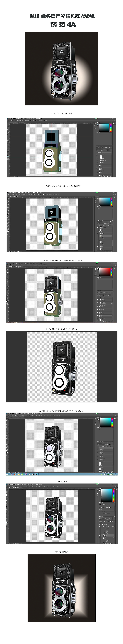This screenshot has height=644, width=123.
Task: Click the color picker field in step one screenshot
Action: tap(104, 127)
